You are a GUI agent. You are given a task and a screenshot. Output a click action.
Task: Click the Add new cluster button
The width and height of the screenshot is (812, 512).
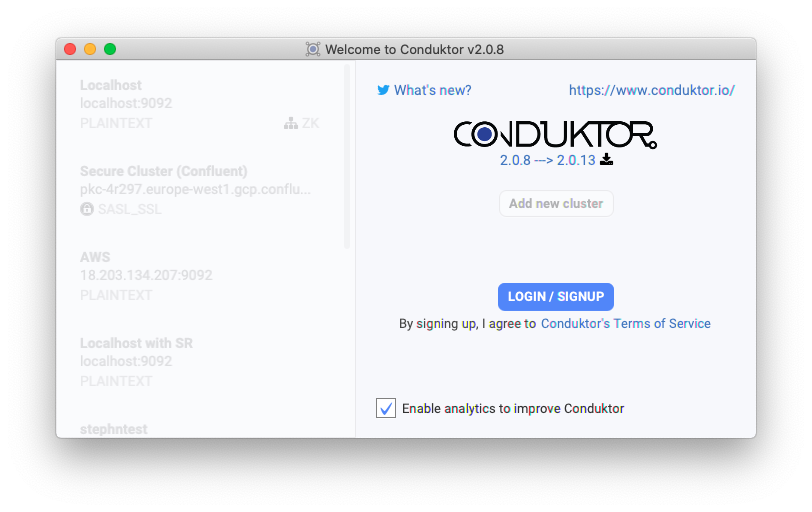click(x=556, y=203)
